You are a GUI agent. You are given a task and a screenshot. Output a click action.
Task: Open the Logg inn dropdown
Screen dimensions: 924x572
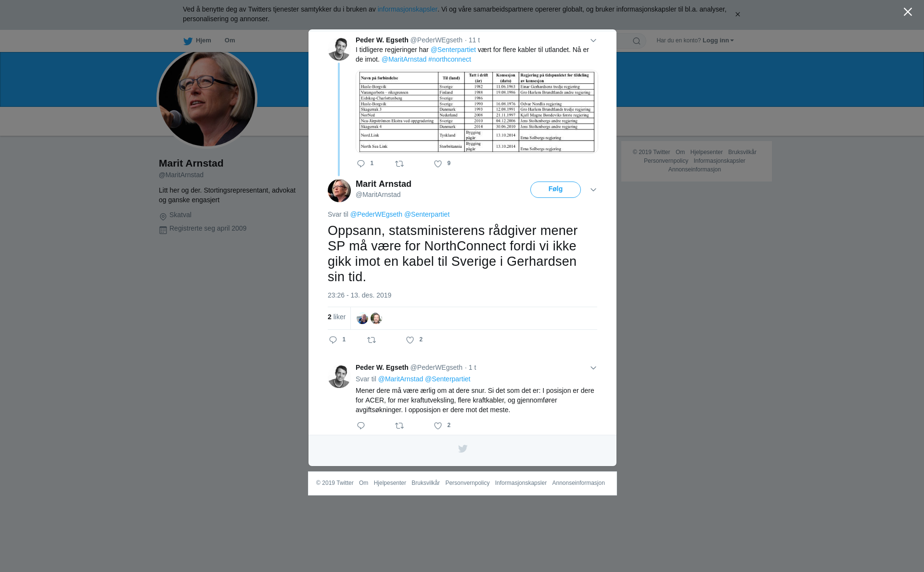point(718,40)
